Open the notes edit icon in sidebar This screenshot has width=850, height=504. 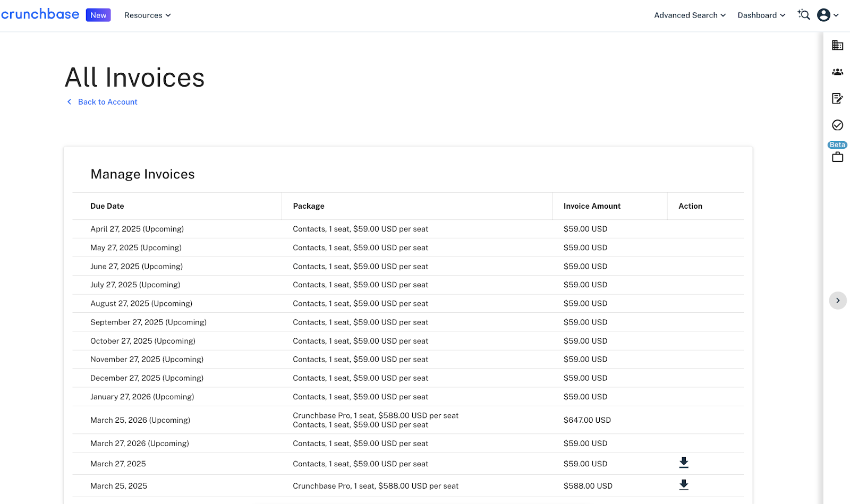tap(838, 98)
